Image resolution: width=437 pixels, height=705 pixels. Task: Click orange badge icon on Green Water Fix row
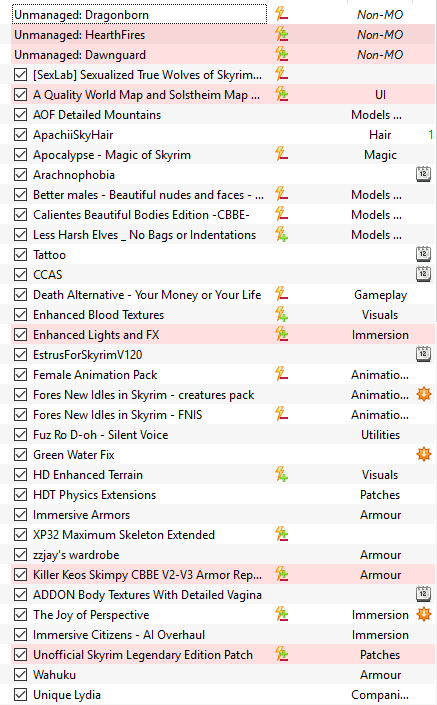(x=424, y=455)
